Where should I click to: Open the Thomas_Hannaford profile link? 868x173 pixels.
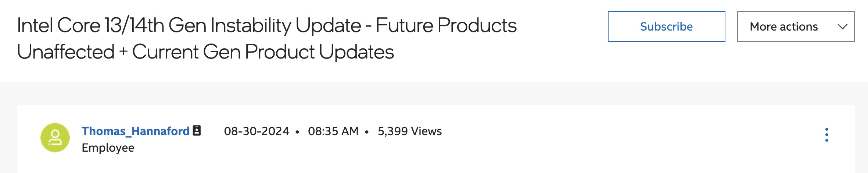135,131
